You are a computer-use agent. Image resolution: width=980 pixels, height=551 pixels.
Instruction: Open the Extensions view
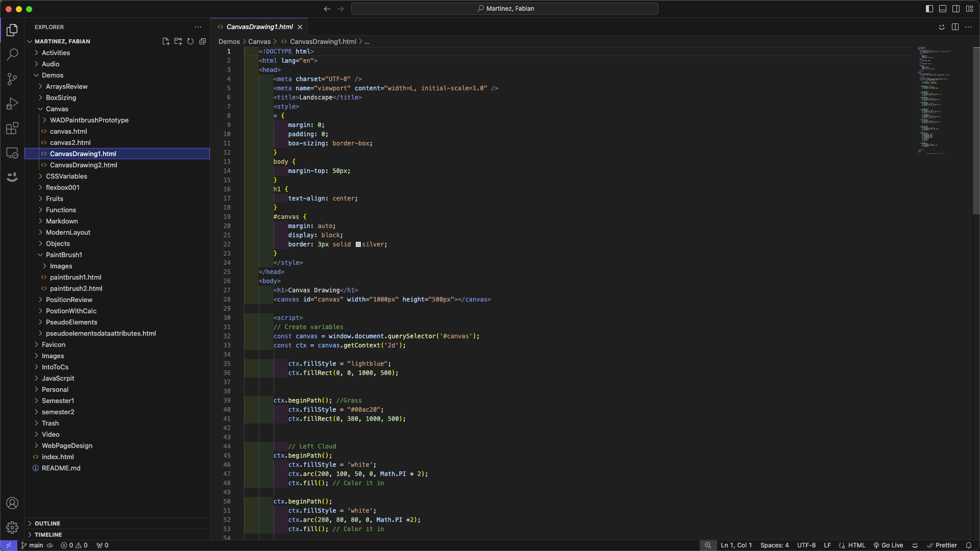point(12,128)
